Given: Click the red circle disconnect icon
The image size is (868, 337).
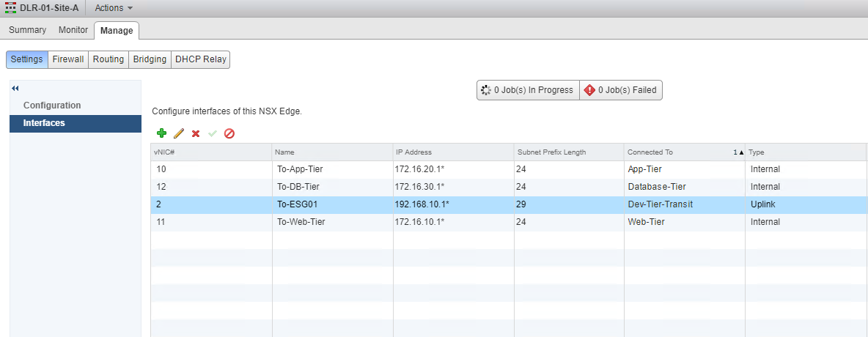Looking at the screenshot, I should coord(229,133).
